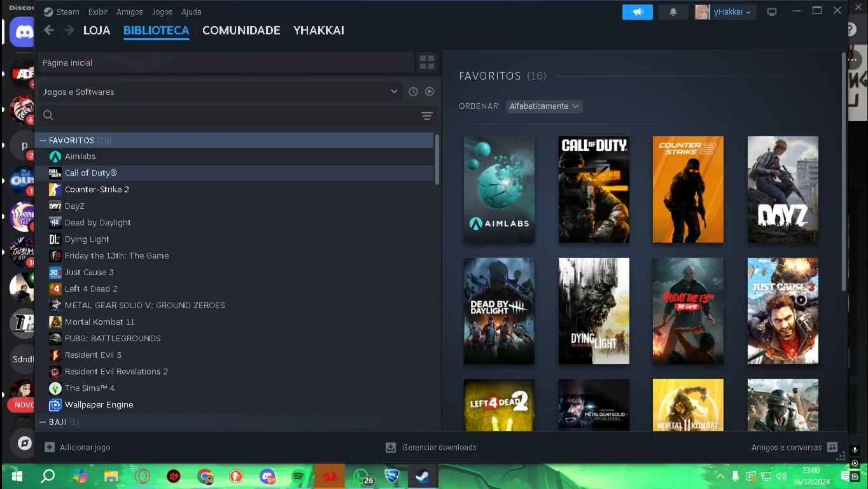Click the Adicionar jogo button
Screen dimensions: 868x489
77,448
